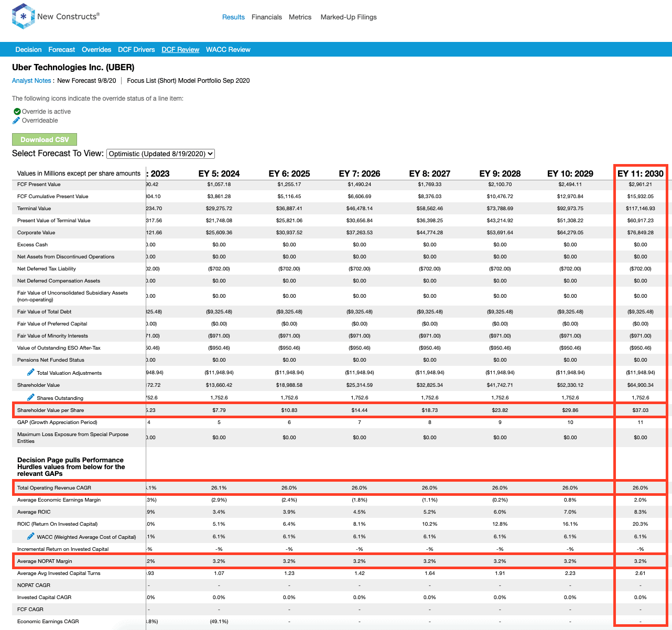Click the $29.86 per share value for 2029
Image resolution: width=672 pixels, height=630 pixels.
pos(570,410)
